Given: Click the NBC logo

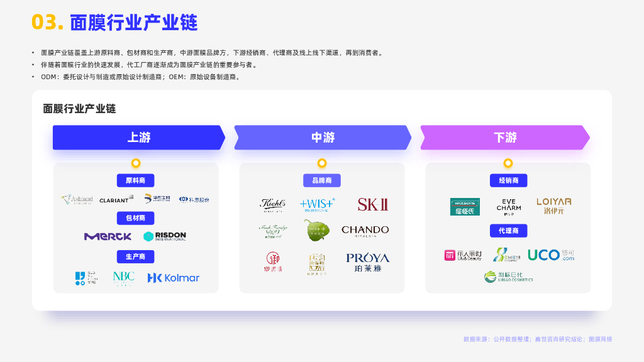Looking at the screenshot, I should 124,278.
